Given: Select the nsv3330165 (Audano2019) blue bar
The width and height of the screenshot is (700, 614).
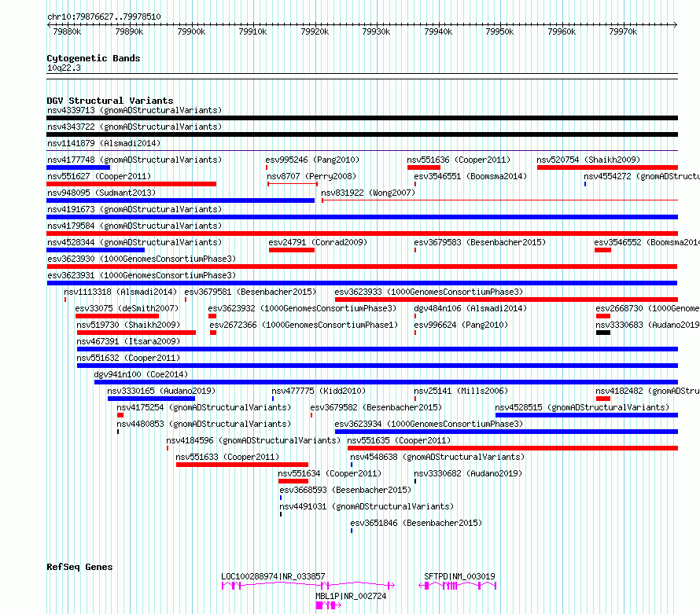Looking at the screenshot, I should pyautogui.click(x=151, y=399).
